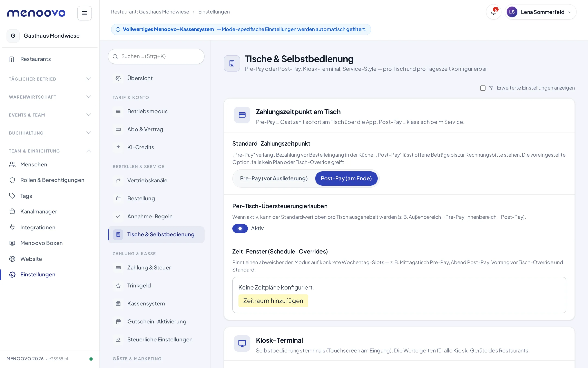This screenshot has width=588, height=368.
Task: Click the Menoovo Boxen monitor icon
Action: [x=12, y=243]
